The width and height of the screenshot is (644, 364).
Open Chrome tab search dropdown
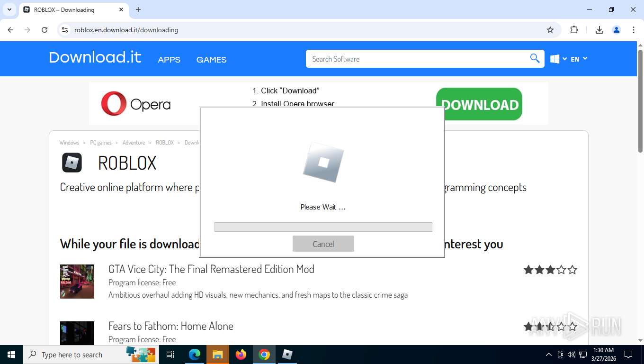point(9,9)
